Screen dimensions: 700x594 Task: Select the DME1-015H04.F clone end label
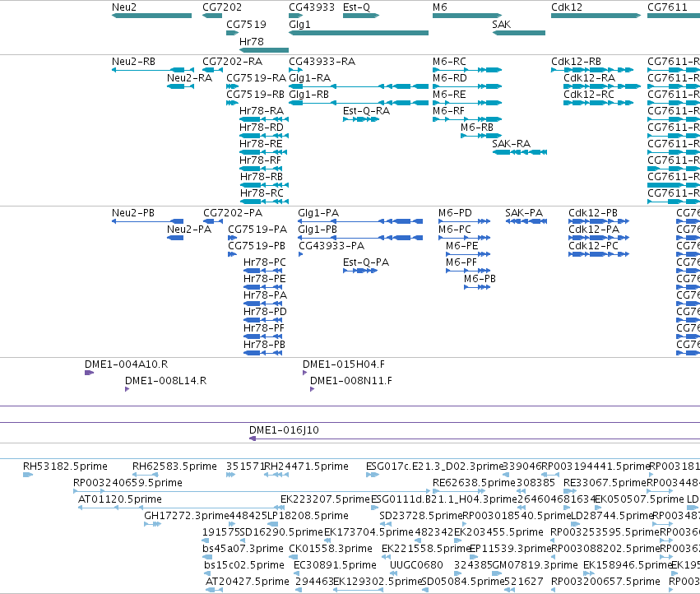344,364
